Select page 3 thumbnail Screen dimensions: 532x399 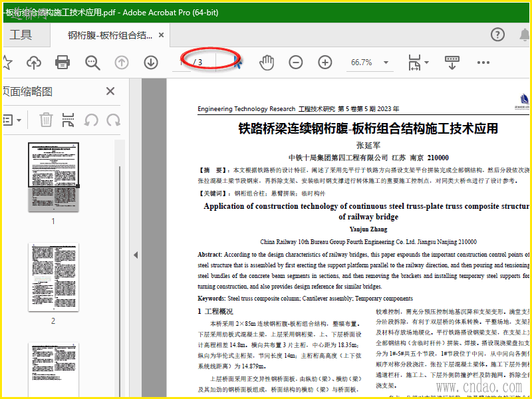coord(54,369)
